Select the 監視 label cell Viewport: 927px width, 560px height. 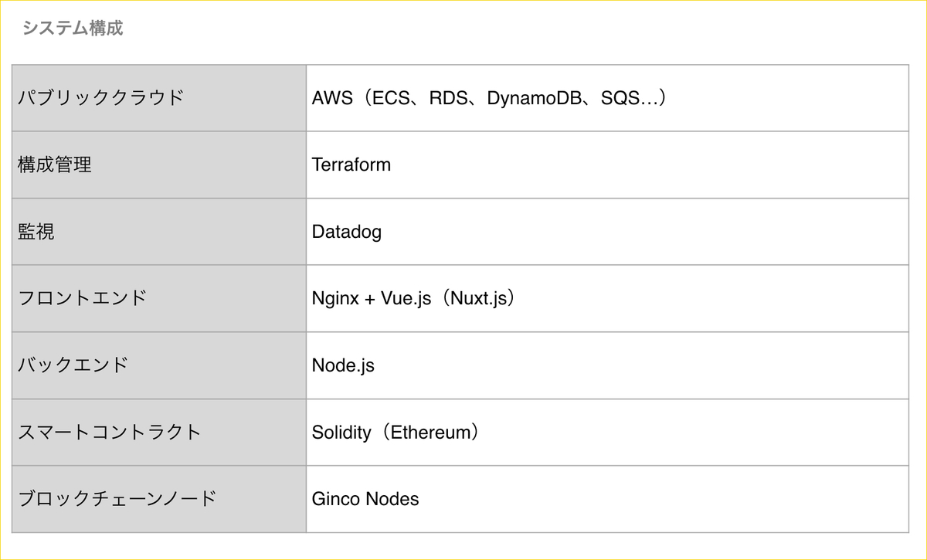tap(159, 232)
